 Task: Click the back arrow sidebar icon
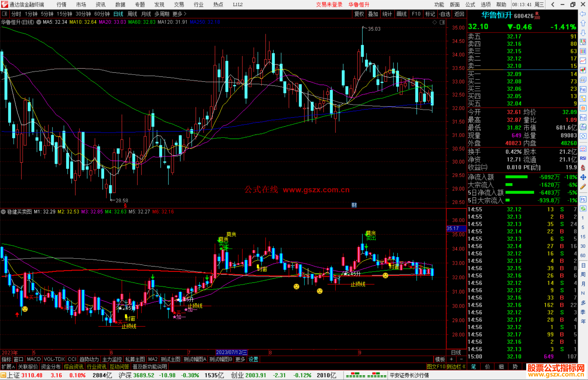coord(583,14)
